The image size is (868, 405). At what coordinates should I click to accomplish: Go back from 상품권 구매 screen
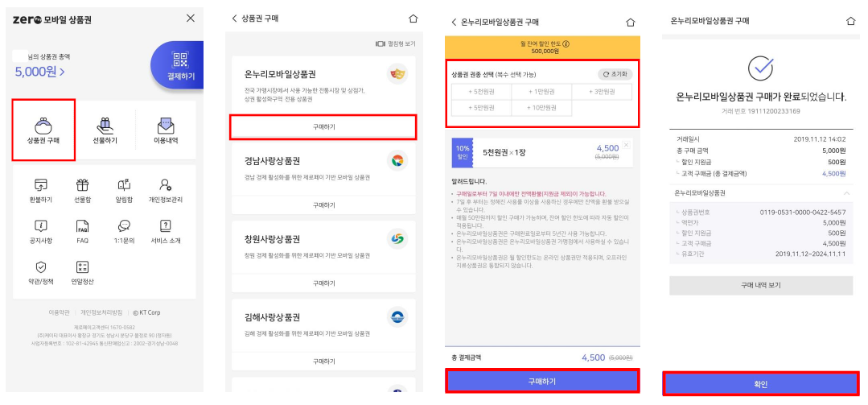[234, 19]
